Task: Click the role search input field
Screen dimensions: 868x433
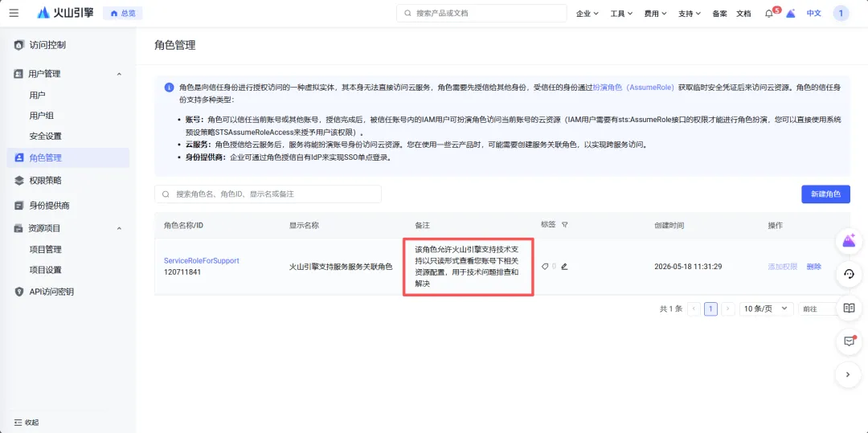Action: [x=268, y=194]
